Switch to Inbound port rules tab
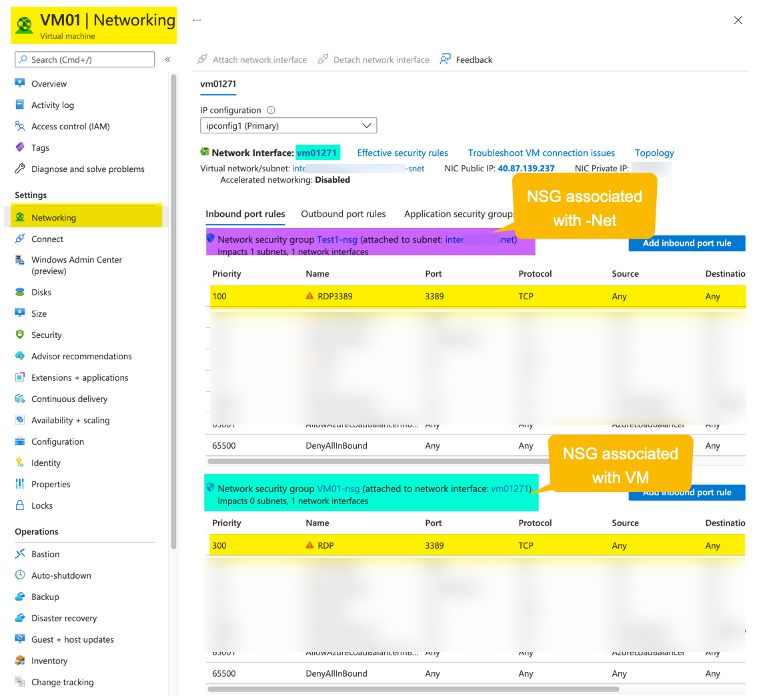This screenshot has width=759, height=700. point(245,214)
